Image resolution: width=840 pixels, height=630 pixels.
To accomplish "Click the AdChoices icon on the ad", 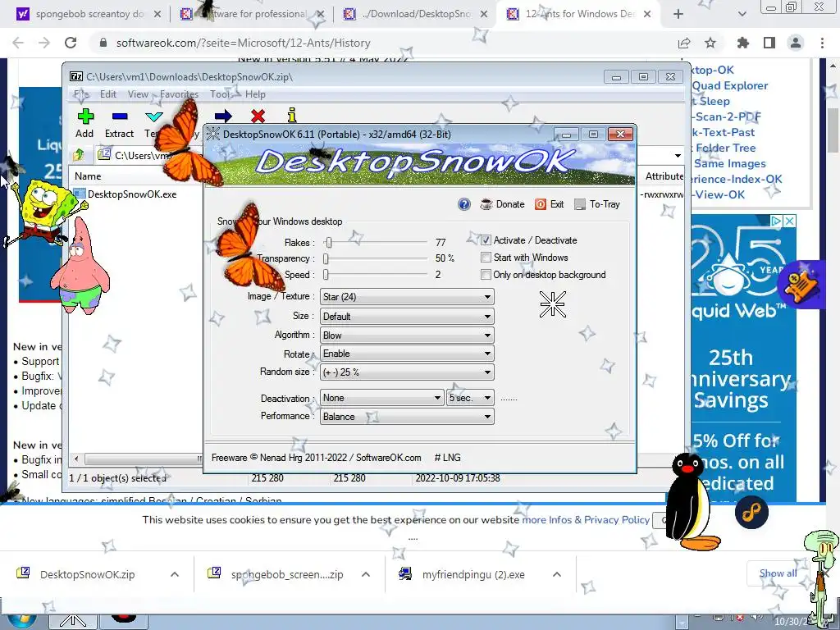I will tap(776, 221).
